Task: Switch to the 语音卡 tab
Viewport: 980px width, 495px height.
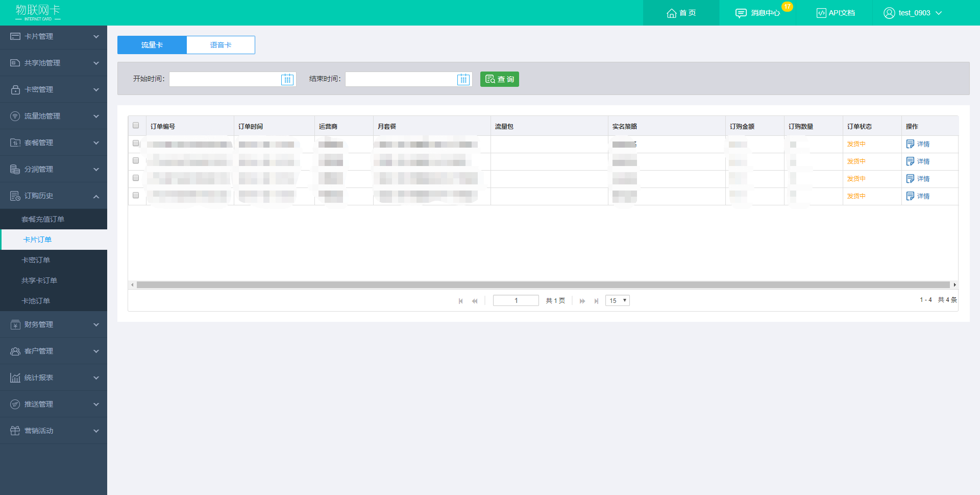Action: 221,45
